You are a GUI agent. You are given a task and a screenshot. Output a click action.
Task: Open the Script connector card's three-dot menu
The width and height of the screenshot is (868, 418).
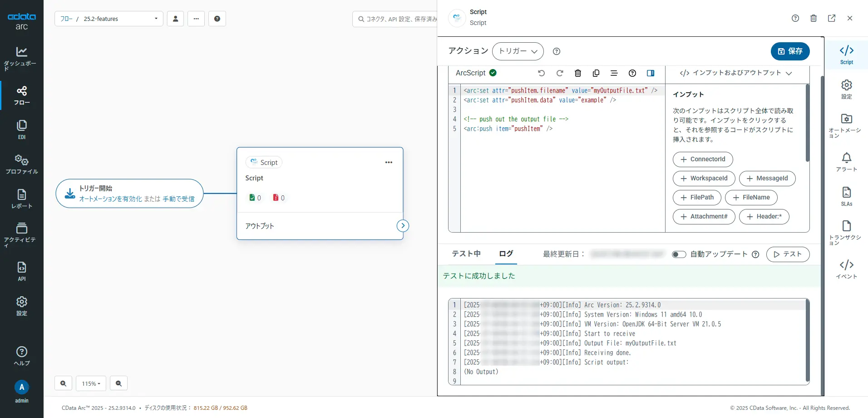[389, 162]
